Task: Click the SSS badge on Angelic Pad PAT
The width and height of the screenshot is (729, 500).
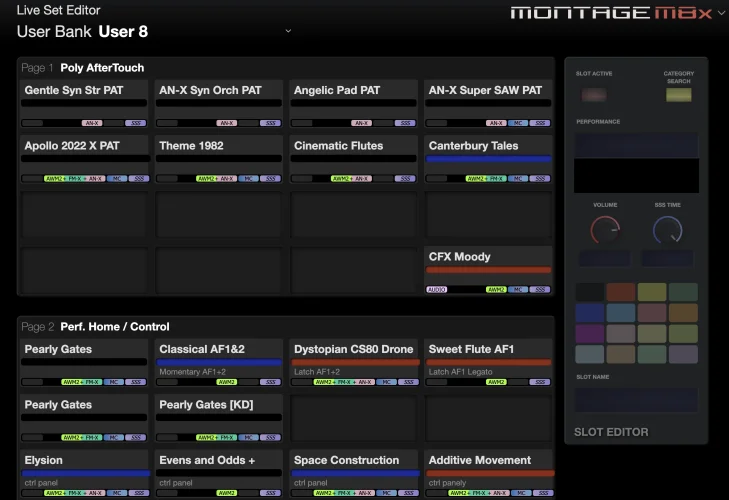Action: [x=406, y=123]
